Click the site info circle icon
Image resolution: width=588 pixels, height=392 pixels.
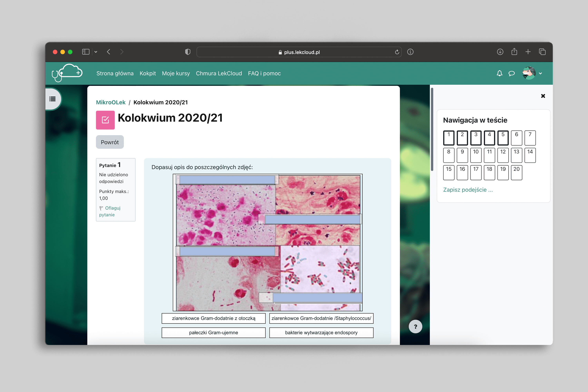pos(410,52)
